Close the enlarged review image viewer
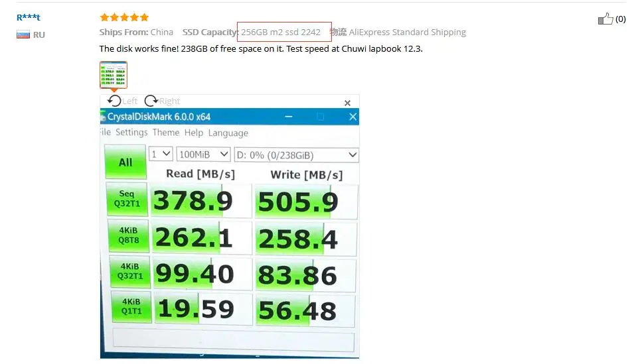This screenshot has height=364, width=632. (347, 103)
